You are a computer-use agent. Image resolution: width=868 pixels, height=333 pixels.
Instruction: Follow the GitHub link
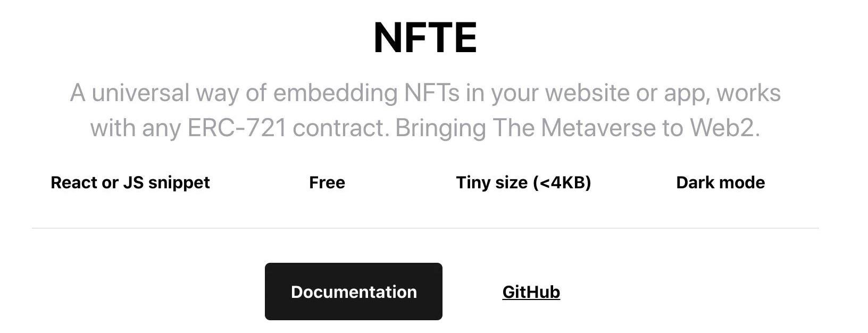(x=531, y=292)
